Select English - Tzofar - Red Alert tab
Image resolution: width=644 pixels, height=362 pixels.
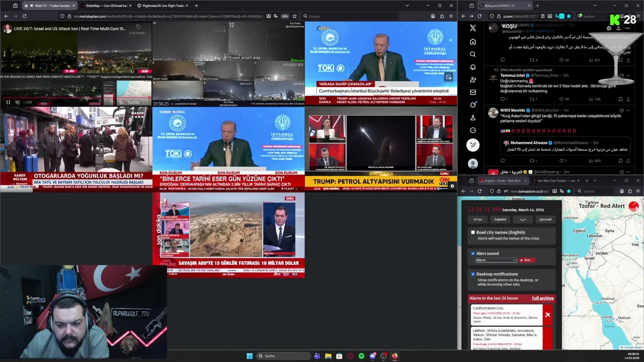tap(503, 180)
